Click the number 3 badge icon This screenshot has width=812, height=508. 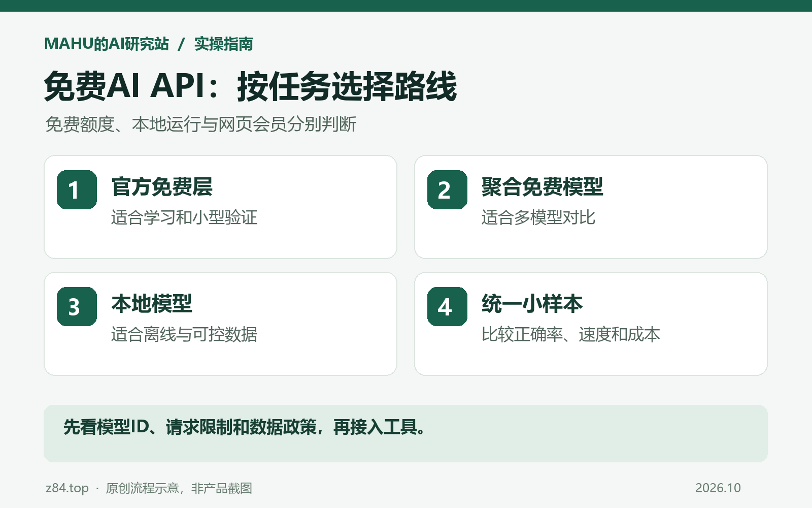(x=77, y=306)
